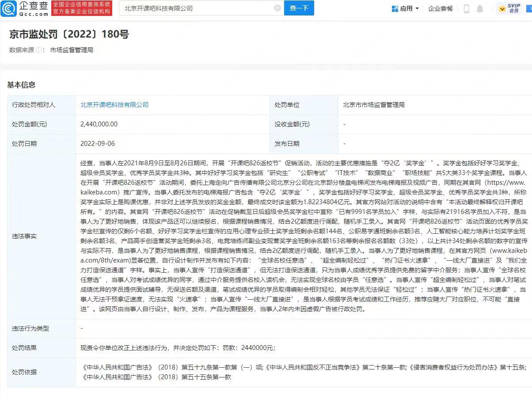Screen dimensions: 532x396
Task: Click the 应用 grid icon
Action: click(x=395, y=8)
